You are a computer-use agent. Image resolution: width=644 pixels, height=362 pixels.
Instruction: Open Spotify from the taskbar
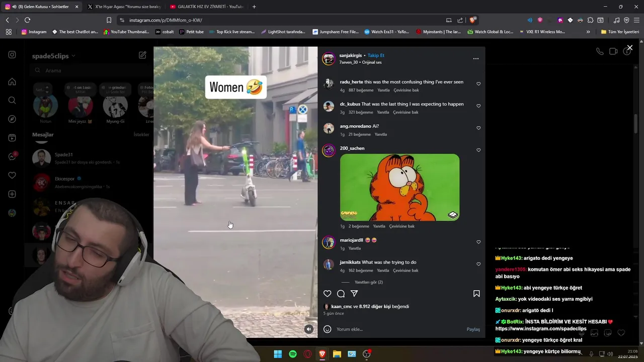[x=293, y=354]
